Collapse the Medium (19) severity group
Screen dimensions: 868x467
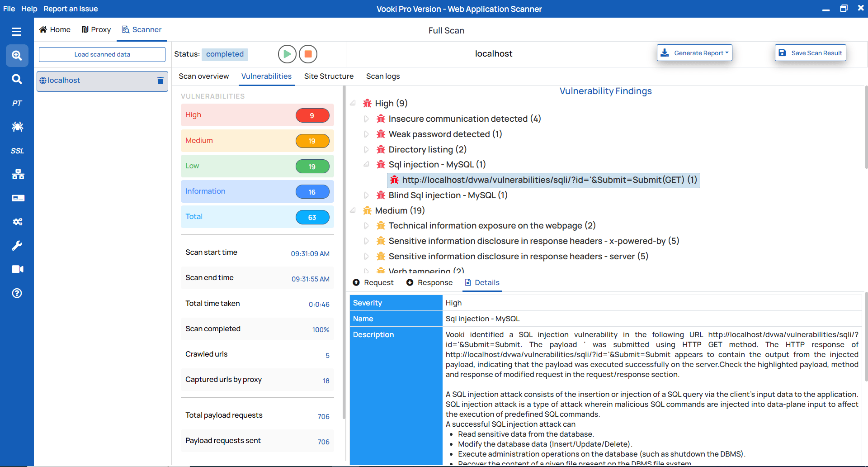tap(353, 210)
